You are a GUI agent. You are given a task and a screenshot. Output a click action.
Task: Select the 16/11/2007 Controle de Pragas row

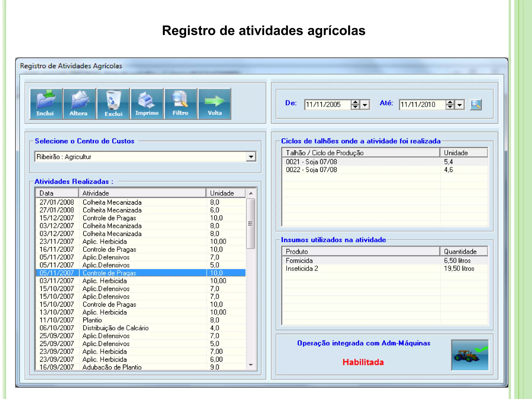tap(141, 249)
